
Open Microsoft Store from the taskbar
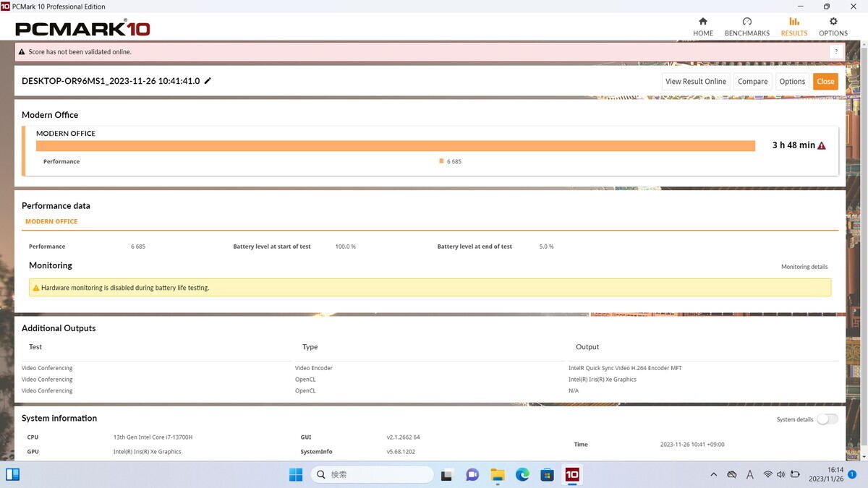548,474
